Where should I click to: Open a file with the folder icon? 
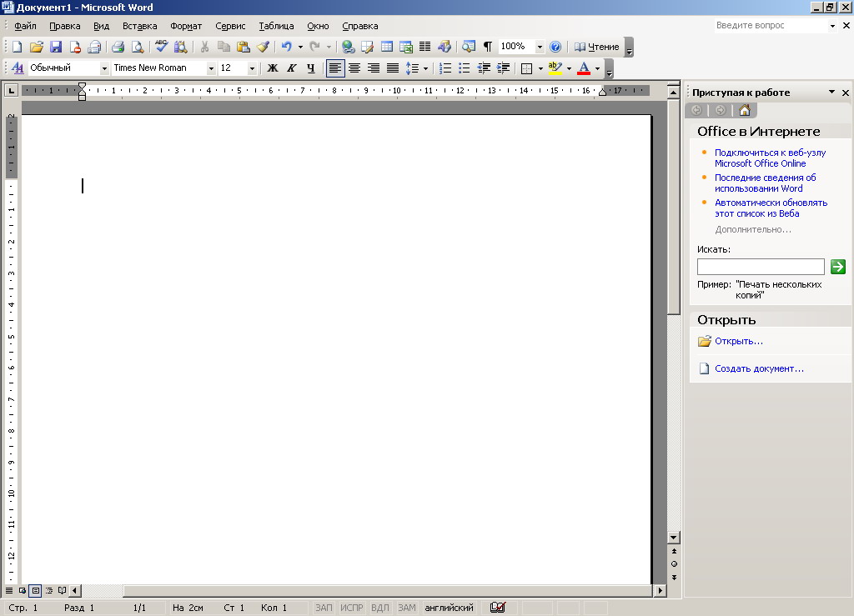[x=36, y=48]
